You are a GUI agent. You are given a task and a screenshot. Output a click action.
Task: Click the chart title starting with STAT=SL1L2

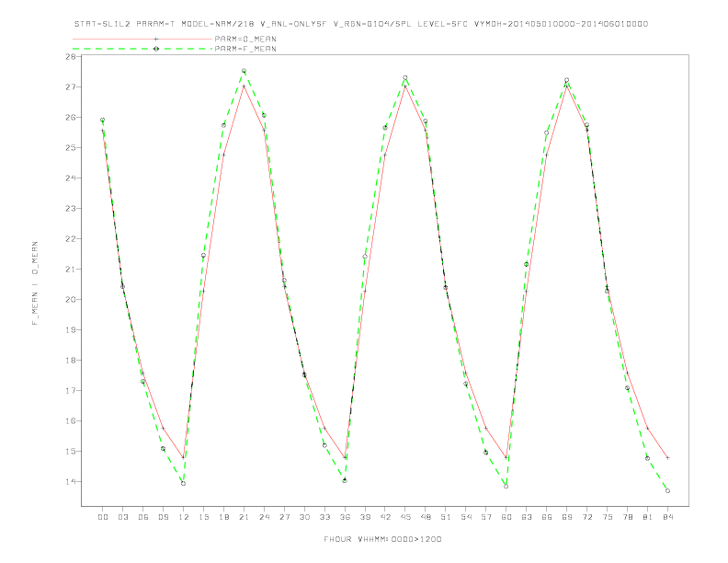coord(361,24)
